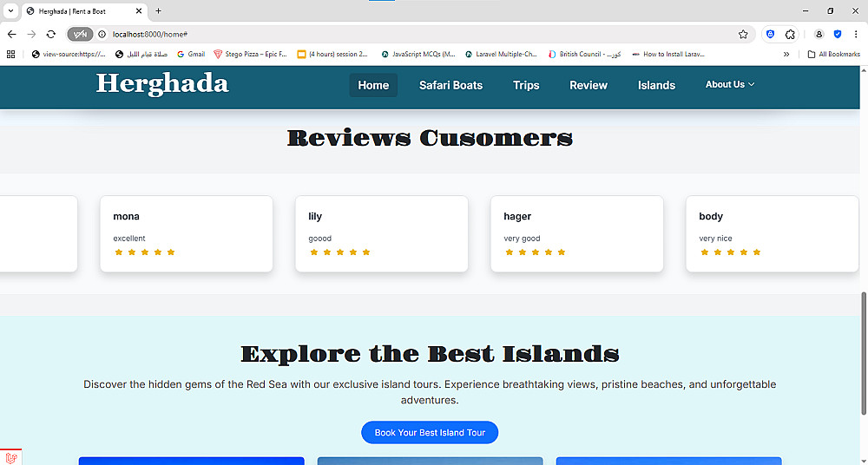Image resolution: width=868 pixels, height=465 pixels.
Task: Open the (4 hours) session bookmark
Action: pos(332,55)
